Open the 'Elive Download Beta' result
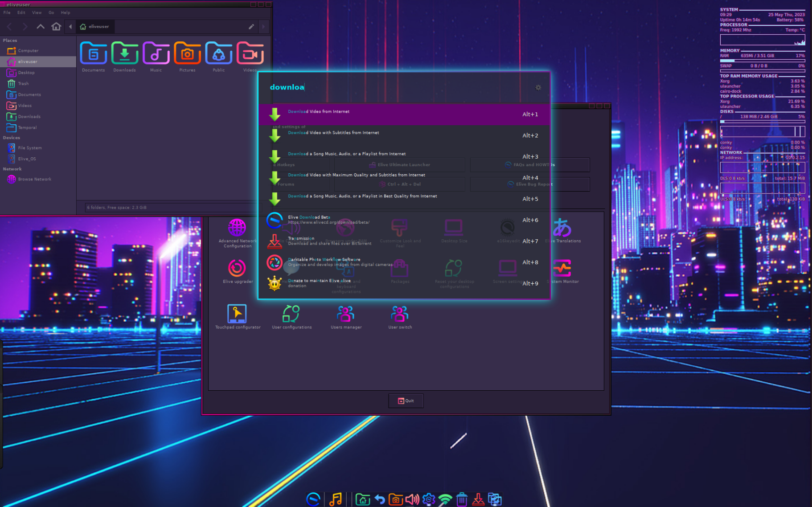The width and height of the screenshot is (812, 507). tap(404, 220)
